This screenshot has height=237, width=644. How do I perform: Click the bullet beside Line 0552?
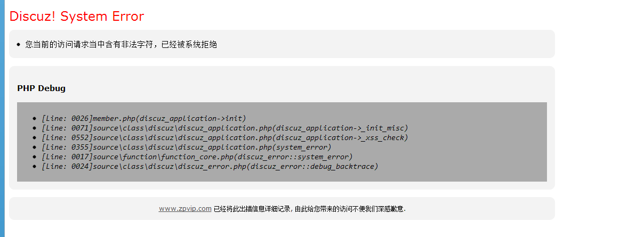(35, 137)
